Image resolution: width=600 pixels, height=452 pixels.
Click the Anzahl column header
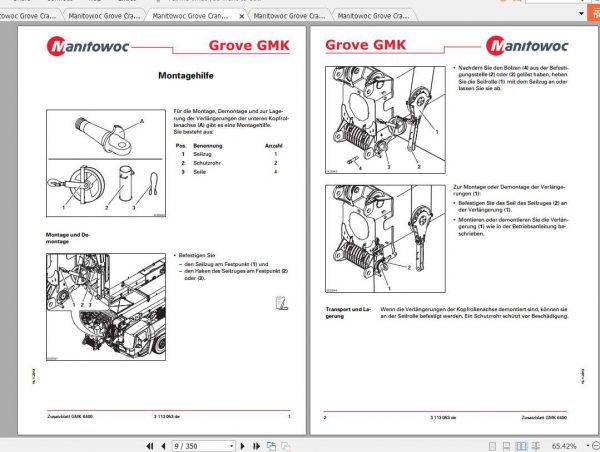coord(274,146)
